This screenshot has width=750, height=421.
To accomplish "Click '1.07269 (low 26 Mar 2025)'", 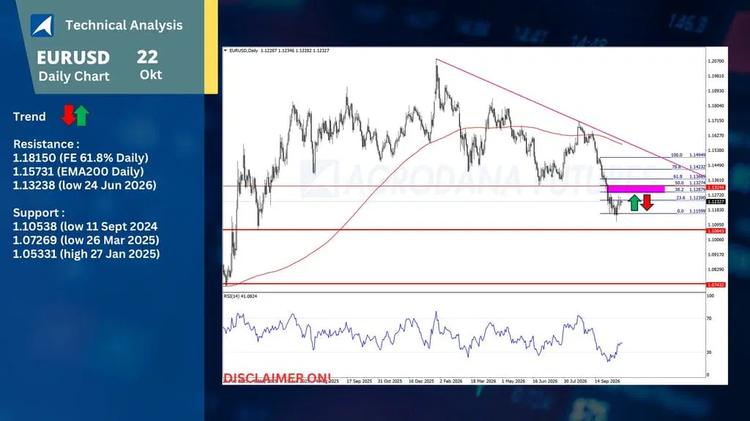I will click(86, 240).
